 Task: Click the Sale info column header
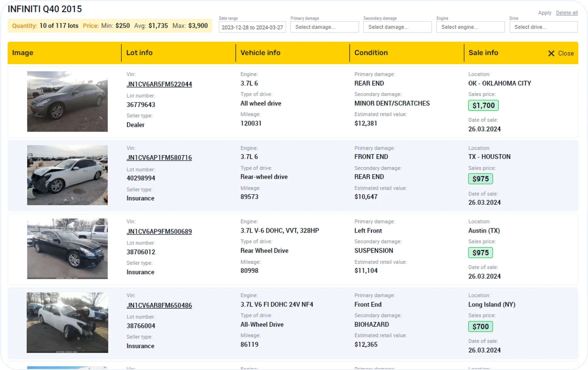pos(483,53)
